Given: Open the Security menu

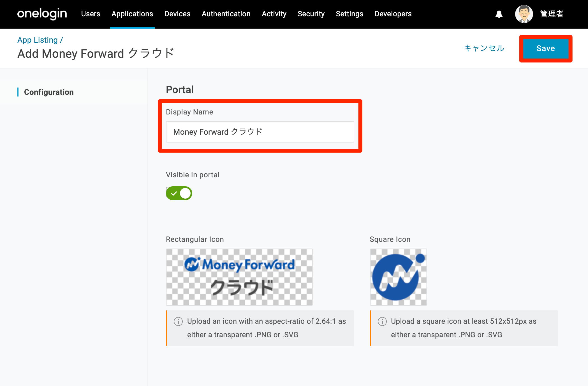Looking at the screenshot, I should click(x=311, y=14).
